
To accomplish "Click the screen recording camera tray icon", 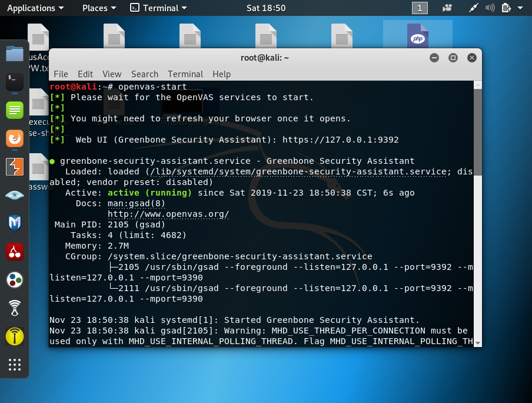I will tap(447, 8).
